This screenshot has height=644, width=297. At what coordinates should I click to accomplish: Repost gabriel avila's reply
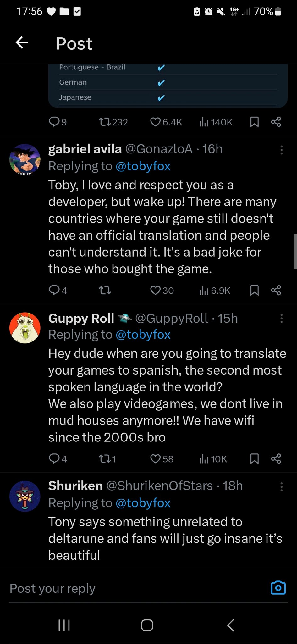tap(105, 290)
